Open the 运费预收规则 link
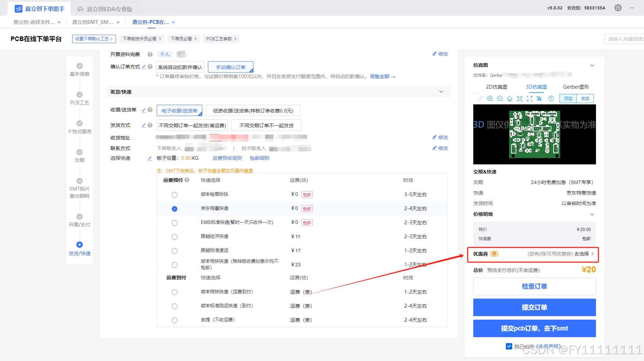The image size is (644, 361). click(x=227, y=158)
